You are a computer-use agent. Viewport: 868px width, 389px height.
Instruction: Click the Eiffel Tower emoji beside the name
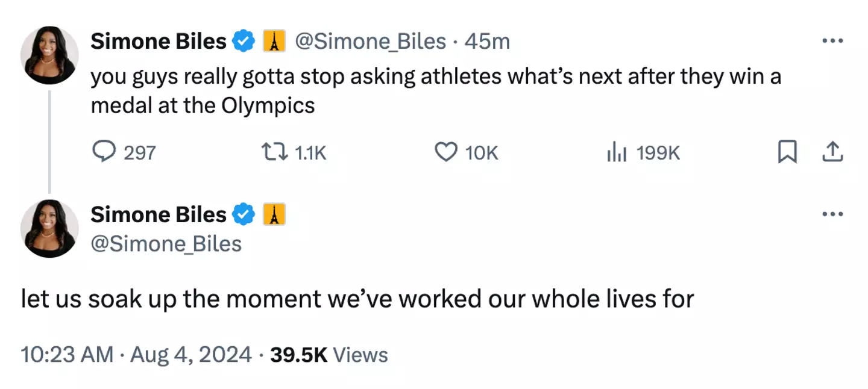click(274, 41)
